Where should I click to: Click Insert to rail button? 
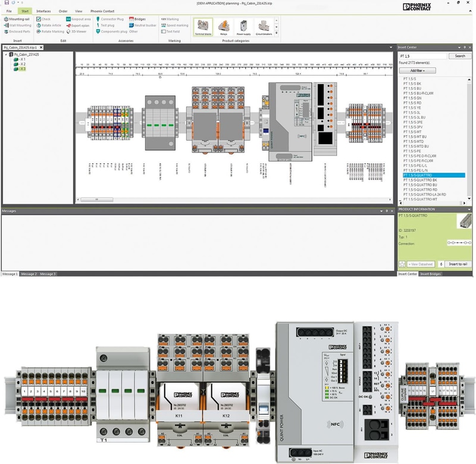pos(458,264)
